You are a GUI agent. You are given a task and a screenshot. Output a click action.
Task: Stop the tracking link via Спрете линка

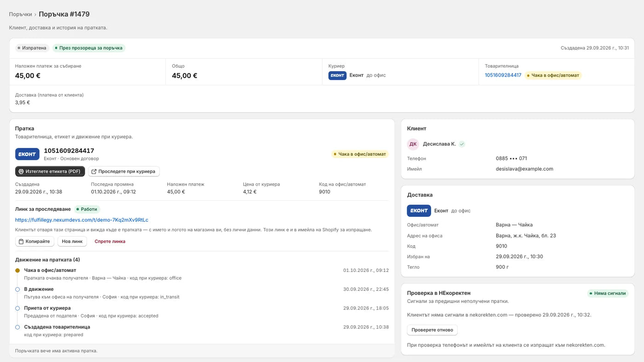110,241
